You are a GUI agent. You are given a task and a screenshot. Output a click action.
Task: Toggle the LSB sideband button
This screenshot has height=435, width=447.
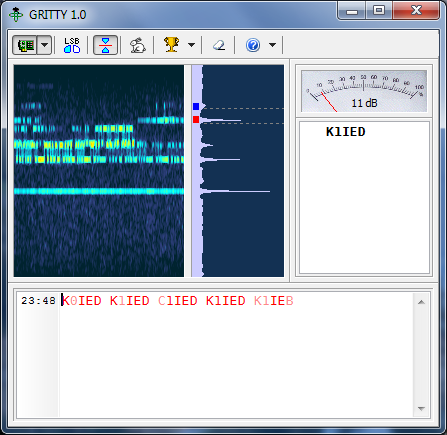[72, 45]
